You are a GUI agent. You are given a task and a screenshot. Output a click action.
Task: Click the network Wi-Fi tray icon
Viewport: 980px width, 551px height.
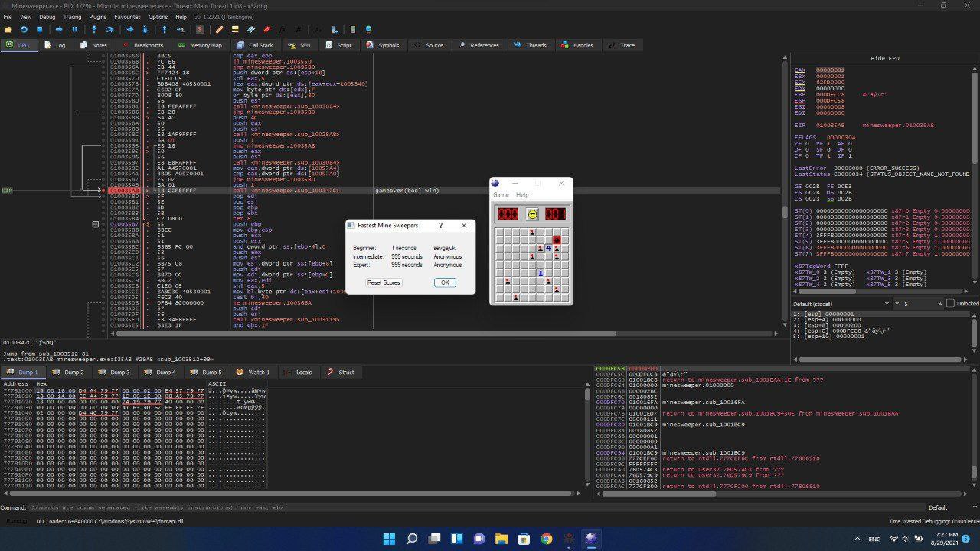pos(893,539)
